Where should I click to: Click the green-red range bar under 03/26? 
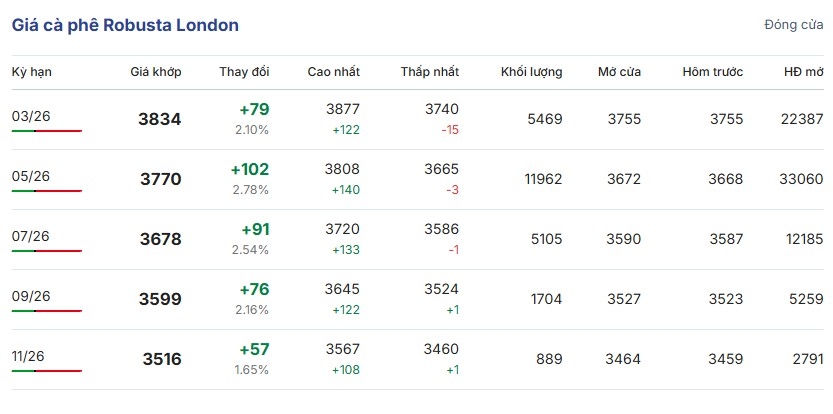tap(47, 131)
